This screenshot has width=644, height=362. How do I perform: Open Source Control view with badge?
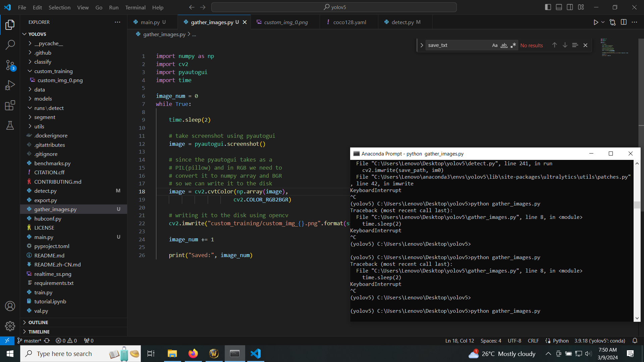click(10, 65)
